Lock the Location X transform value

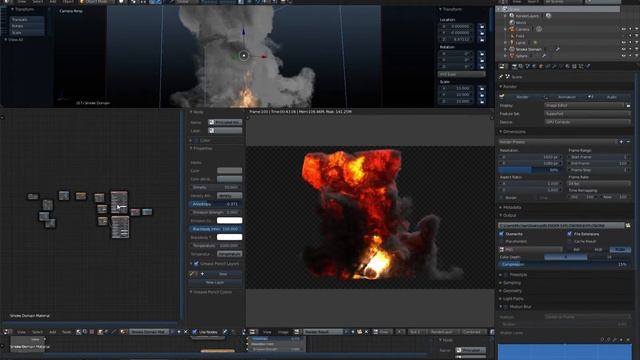click(x=482, y=27)
